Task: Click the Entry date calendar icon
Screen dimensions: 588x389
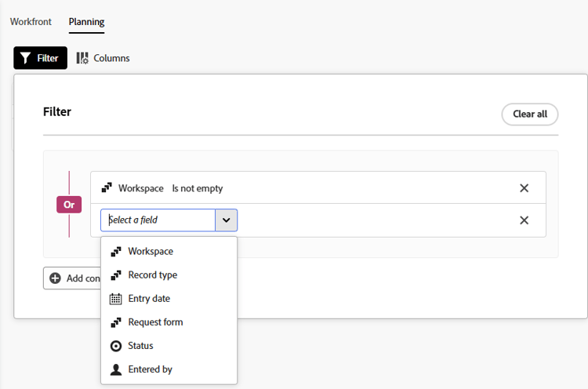Action: pyautogui.click(x=116, y=299)
